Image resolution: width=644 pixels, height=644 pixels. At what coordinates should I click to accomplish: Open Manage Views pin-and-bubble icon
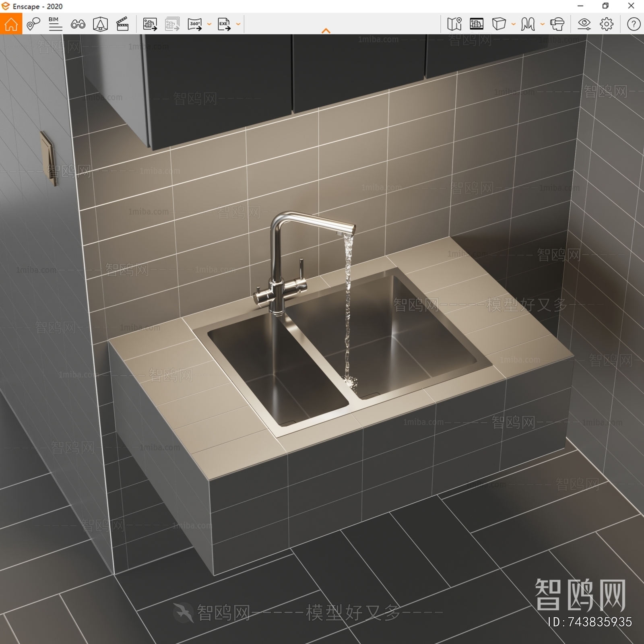[x=33, y=24]
